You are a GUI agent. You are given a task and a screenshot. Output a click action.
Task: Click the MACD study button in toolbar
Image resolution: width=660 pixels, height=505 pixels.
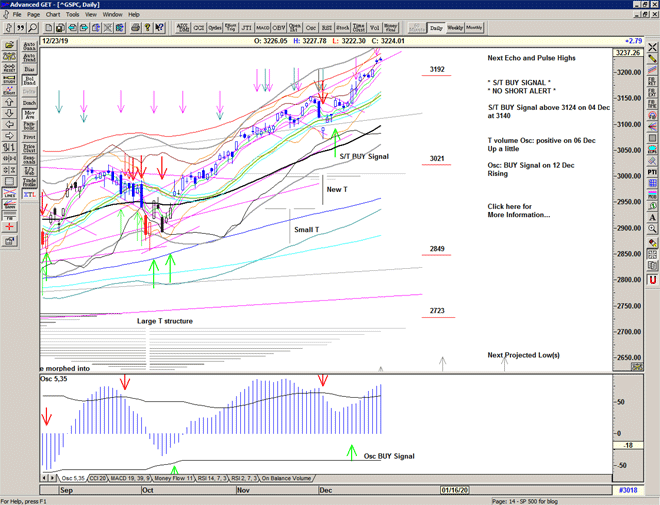(x=261, y=29)
